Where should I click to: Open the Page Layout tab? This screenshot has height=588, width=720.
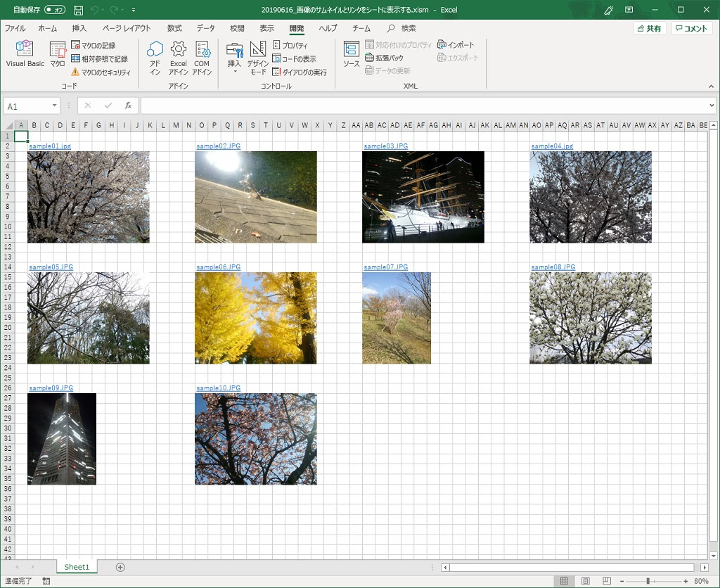(127, 28)
